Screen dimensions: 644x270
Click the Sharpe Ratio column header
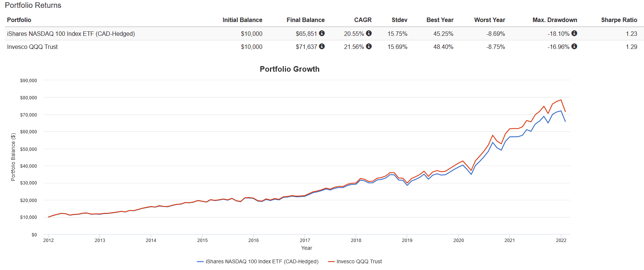pyautogui.click(x=619, y=20)
